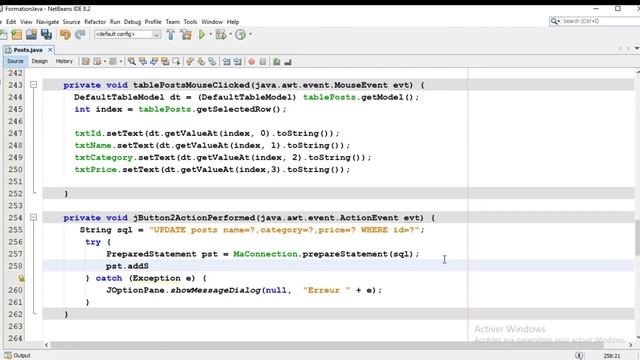The image size is (640, 360).
Task: Jump to Previous Bookmark icon
Action: point(190,62)
